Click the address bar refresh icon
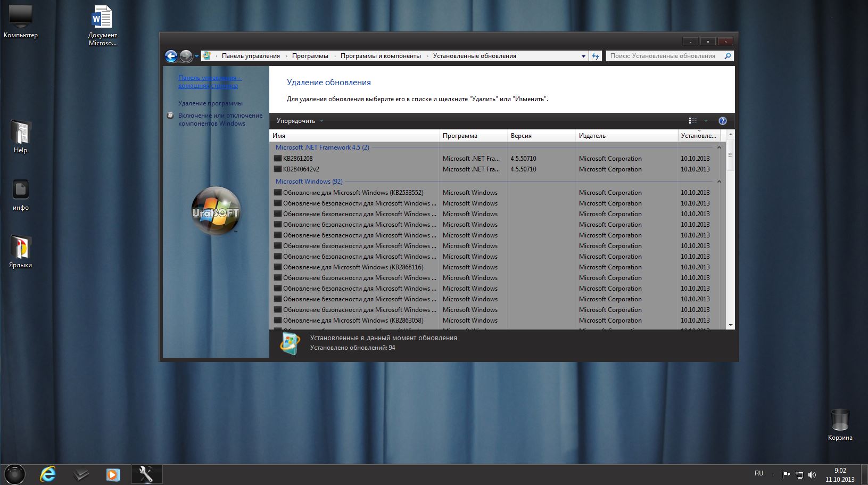Image resolution: width=868 pixels, height=485 pixels. (x=596, y=56)
